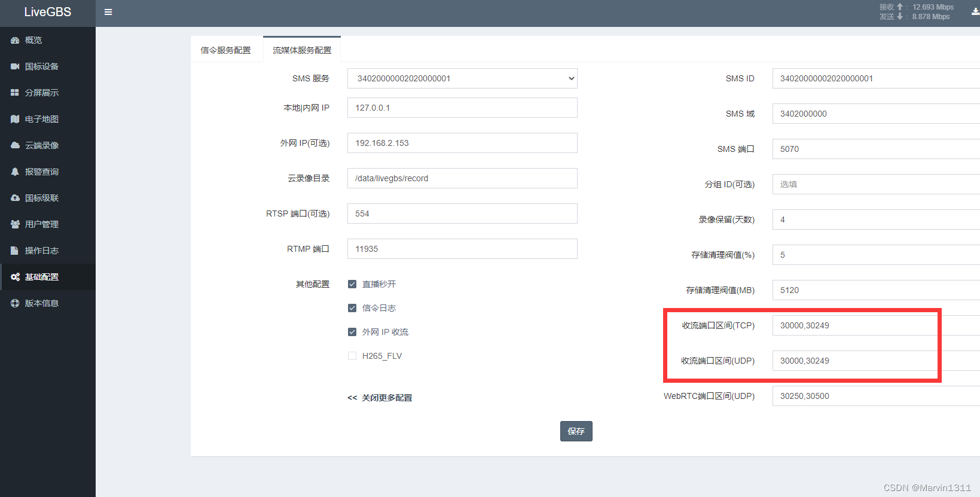
Task: Uncheck 信令日志 checkbox
Action: pos(352,308)
